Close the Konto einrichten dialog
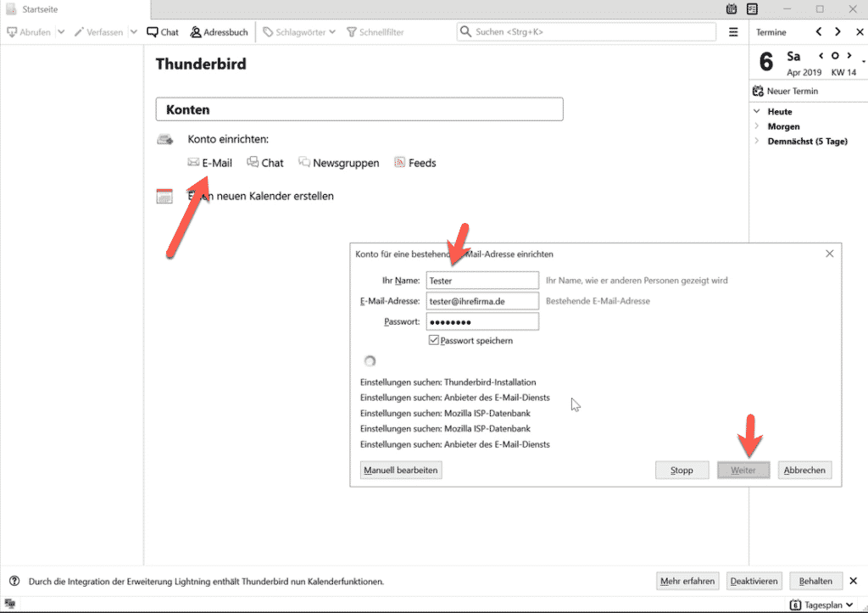 point(829,254)
